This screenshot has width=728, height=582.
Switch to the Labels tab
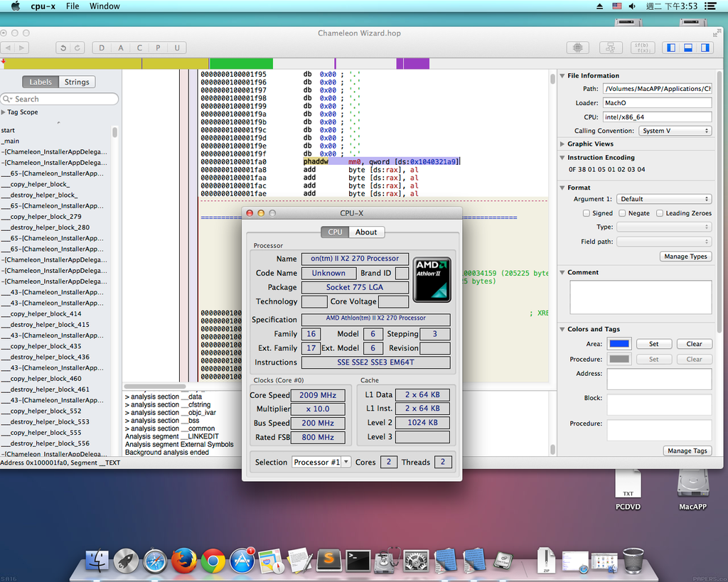pos(41,82)
